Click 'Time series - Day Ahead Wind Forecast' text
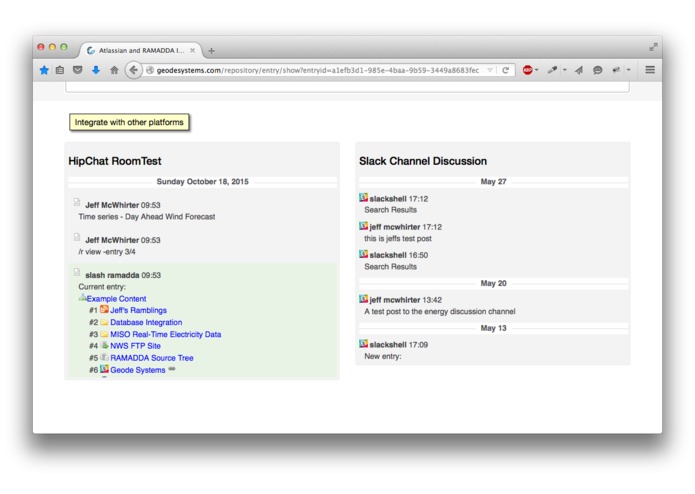The width and height of the screenshot is (695, 494). (x=147, y=217)
